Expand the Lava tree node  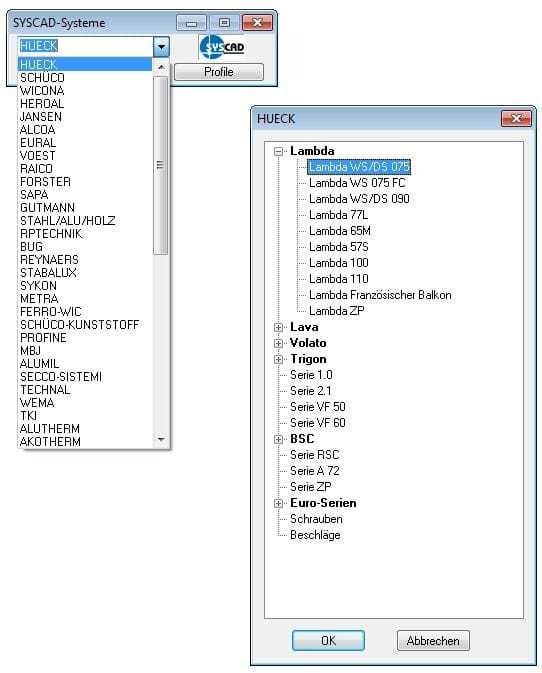(279, 327)
